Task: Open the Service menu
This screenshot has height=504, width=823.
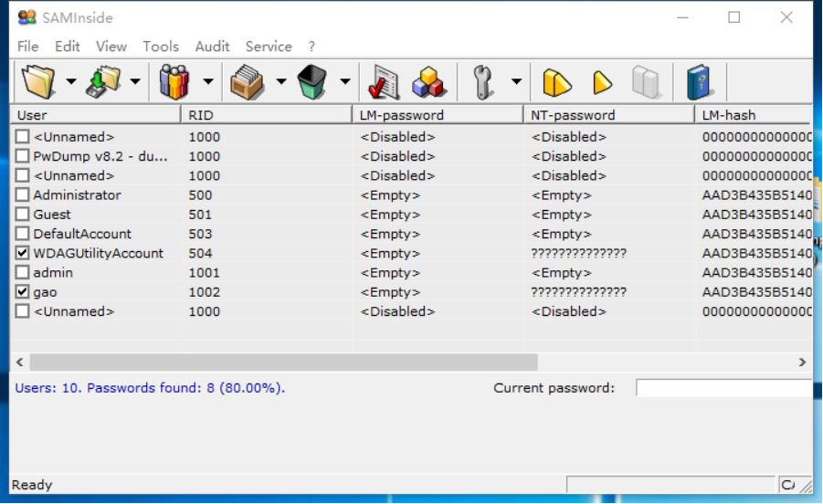Action: pos(269,47)
